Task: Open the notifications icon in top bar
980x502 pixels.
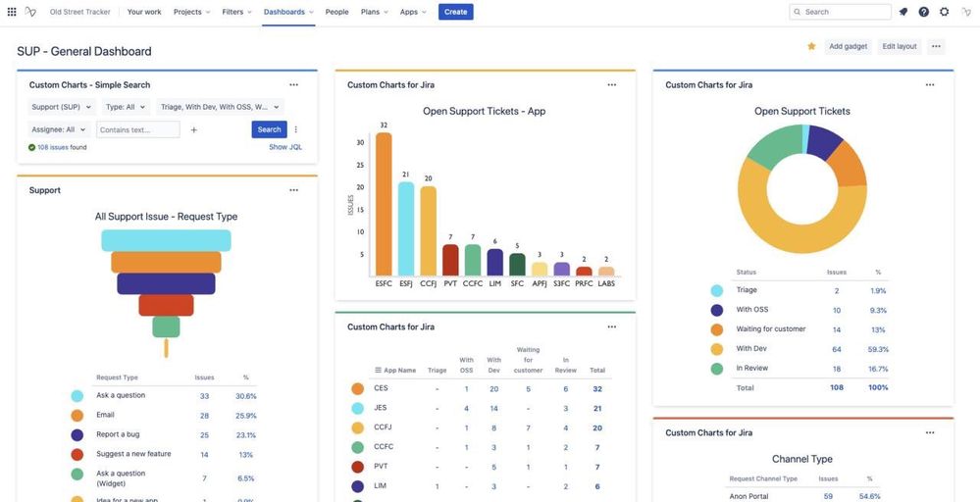Action: tap(903, 12)
